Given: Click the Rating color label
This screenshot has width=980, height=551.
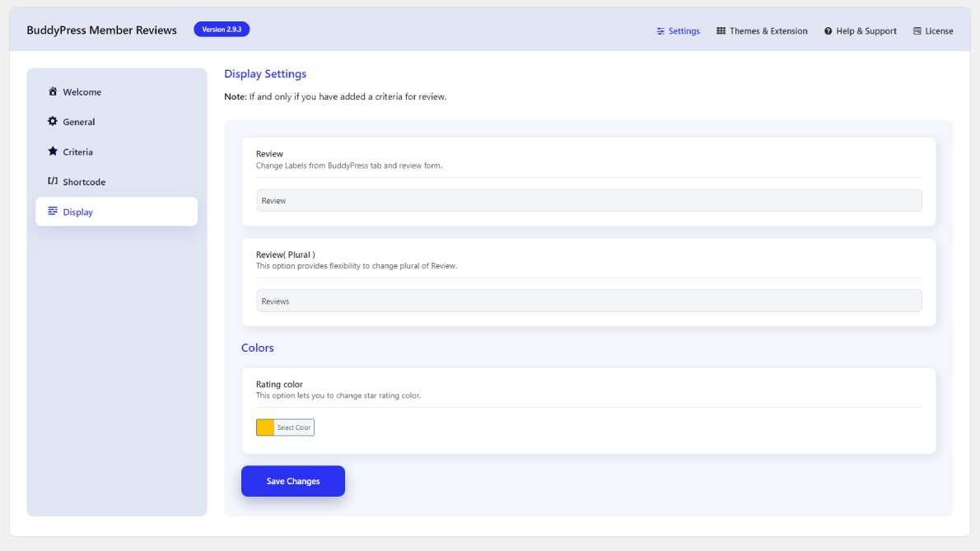Looking at the screenshot, I should point(279,384).
